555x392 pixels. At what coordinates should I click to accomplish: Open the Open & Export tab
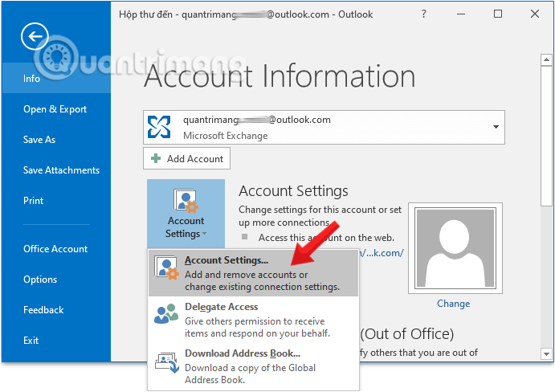(x=56, y=109)
